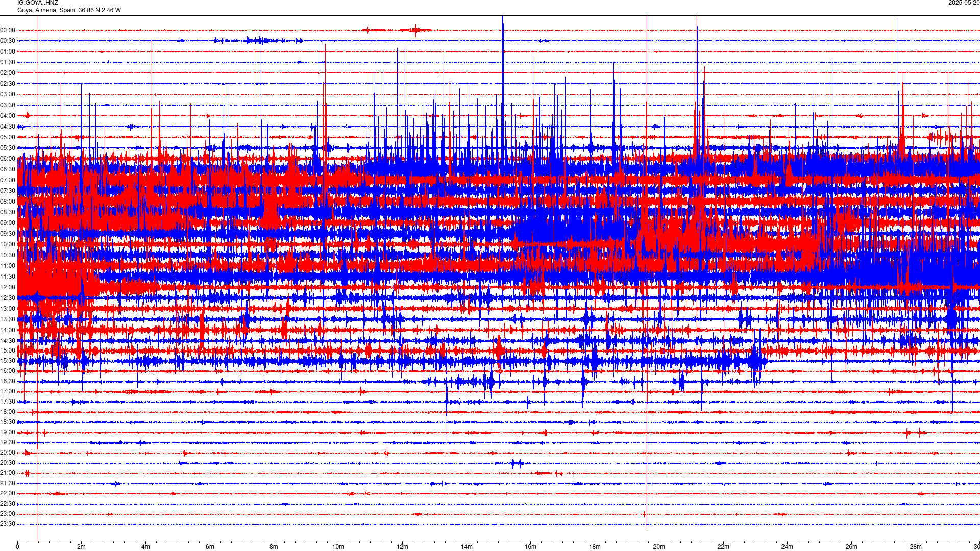Viewport: 980px width, 551px height.
Task: Select the 21:00 time row label
Action: [x=8, y=473]
